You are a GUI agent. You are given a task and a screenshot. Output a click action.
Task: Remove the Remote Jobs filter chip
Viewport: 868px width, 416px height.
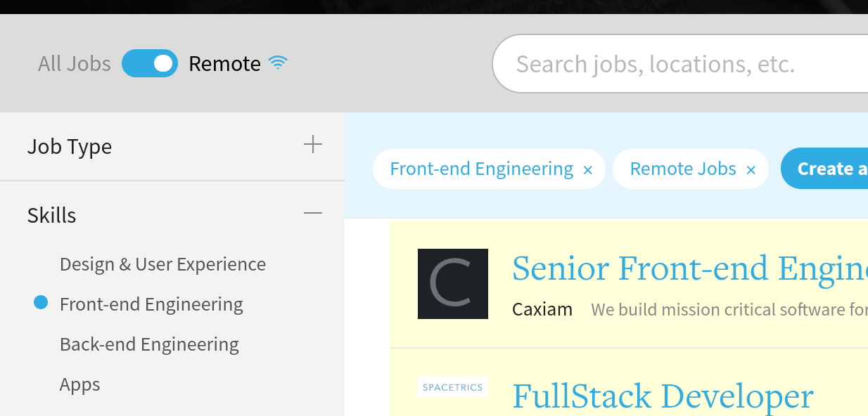751,170
